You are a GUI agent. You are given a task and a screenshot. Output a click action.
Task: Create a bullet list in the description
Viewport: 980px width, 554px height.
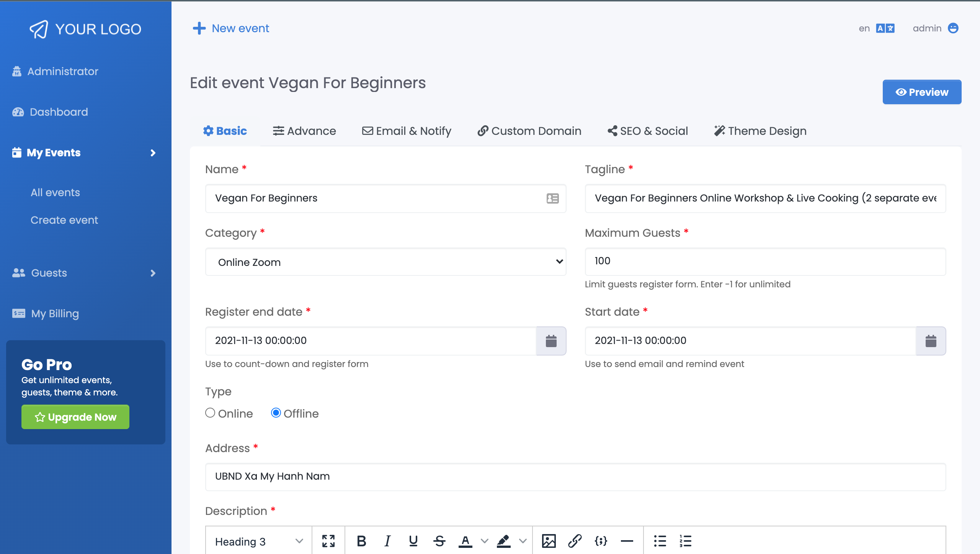(x=660, y=541)
